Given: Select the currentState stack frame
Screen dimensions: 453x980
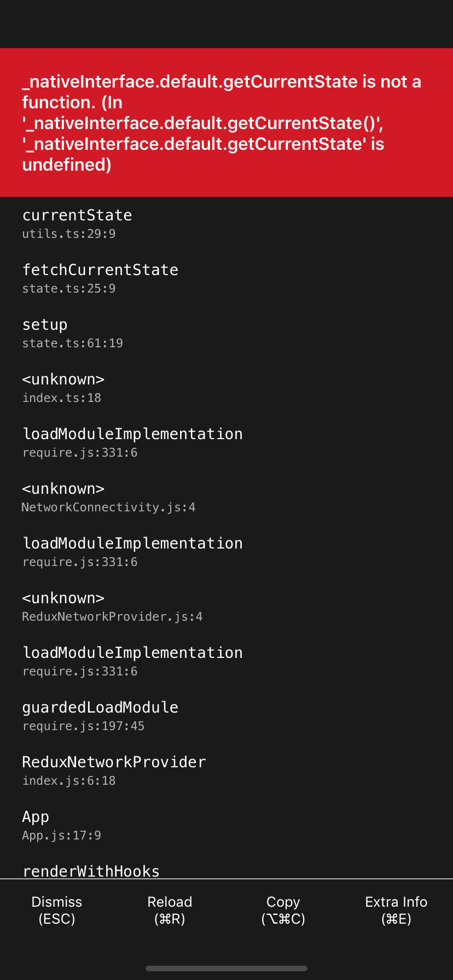Looking at the screenshot, I should tap(77, 215).
